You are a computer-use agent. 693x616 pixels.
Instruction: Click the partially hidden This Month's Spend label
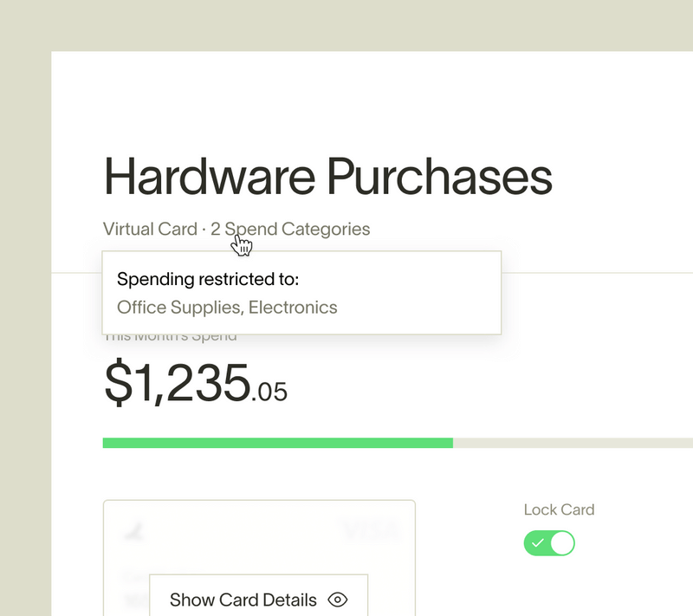pyautogui.click(x=170, y=338)
